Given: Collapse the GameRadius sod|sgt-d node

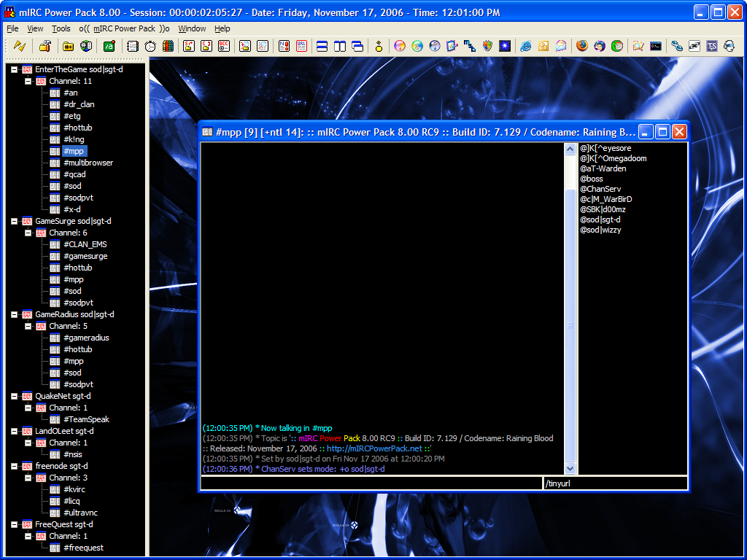Looking at the screenshot, I should tap(15, 315).
